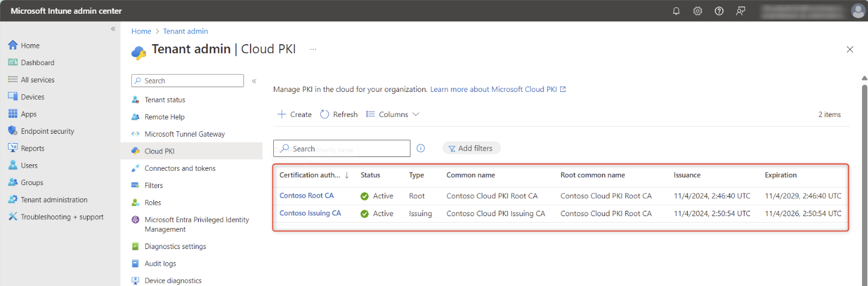The image size is (868, 286).
Task: Collapse the left navigation sidebar
Action: (x=113, y=29)
